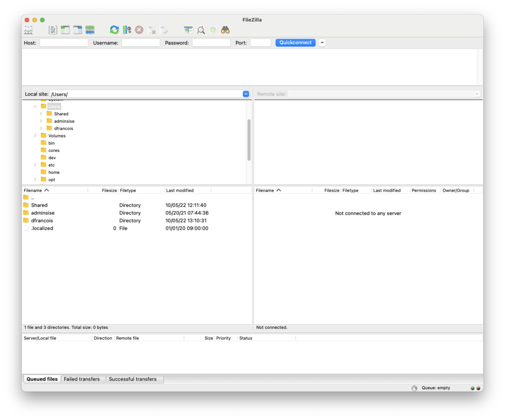Open the Site Manager icon
Screen dimensions: 505x420
tap(28, 30)
